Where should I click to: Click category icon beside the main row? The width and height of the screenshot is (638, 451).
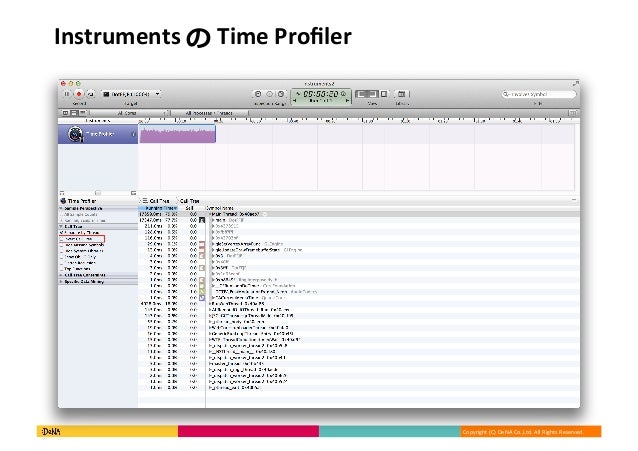pyautogui.click(x=202, y=220)
